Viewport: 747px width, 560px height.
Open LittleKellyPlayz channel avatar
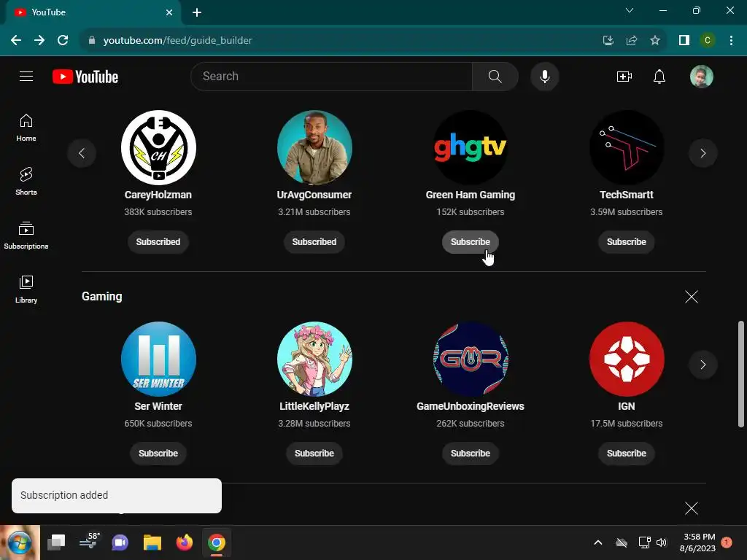click(x=314, y=359)
